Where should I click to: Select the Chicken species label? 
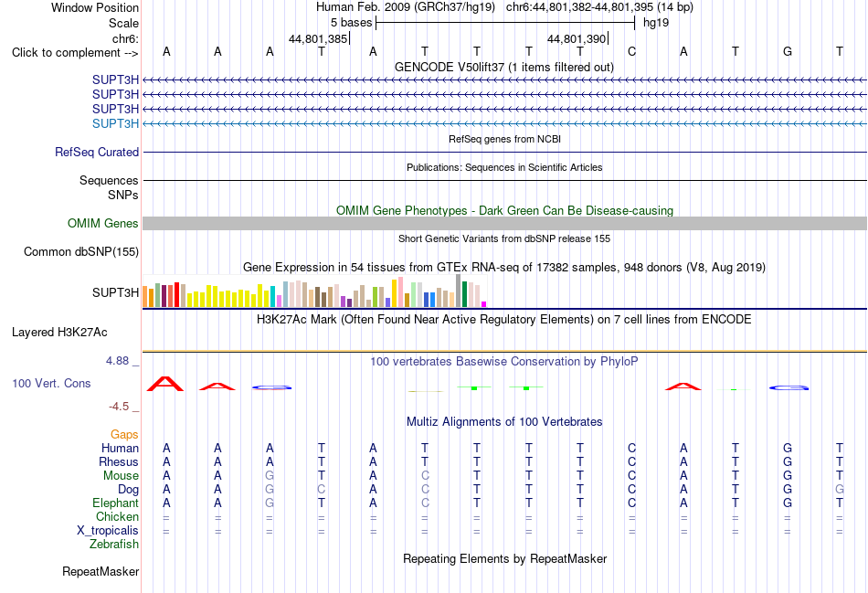click(117, 516)
